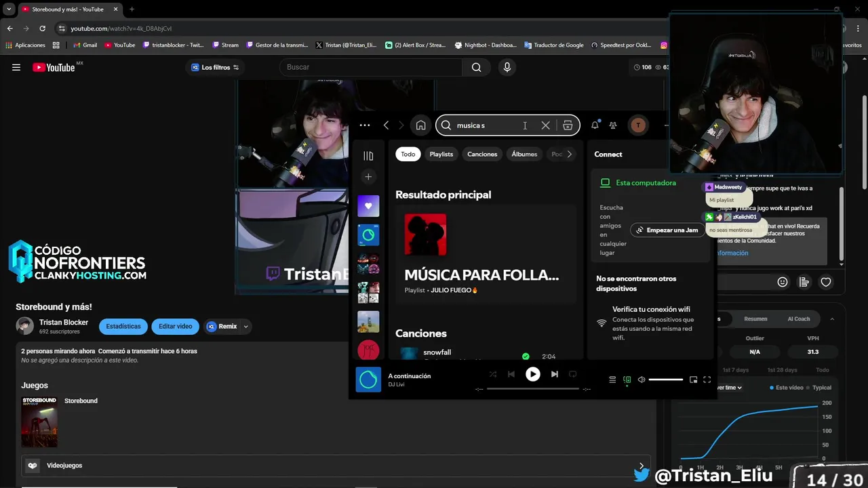Create a poll from chat icon

pos(804,282)
